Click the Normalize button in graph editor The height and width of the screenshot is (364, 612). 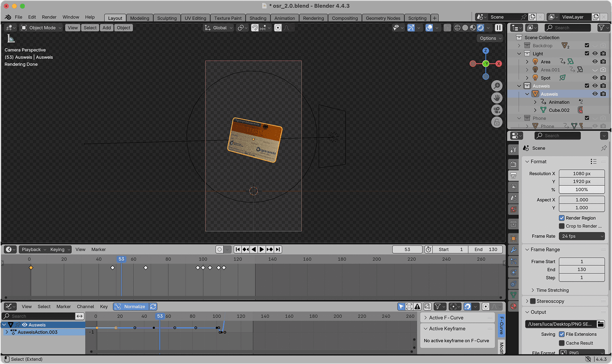click(131, 307)
